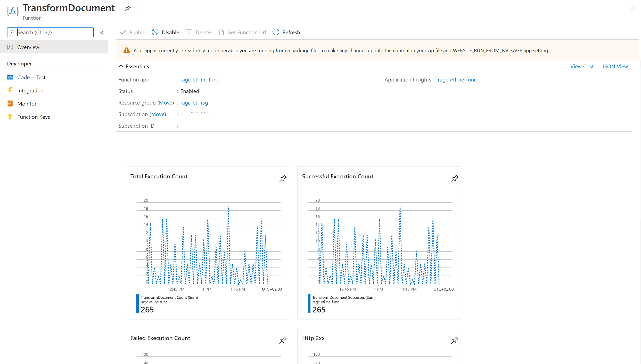Screen dimensions: 641x364
Task: Pin the Http 2xx chart
Action: (x=455, y=340)
